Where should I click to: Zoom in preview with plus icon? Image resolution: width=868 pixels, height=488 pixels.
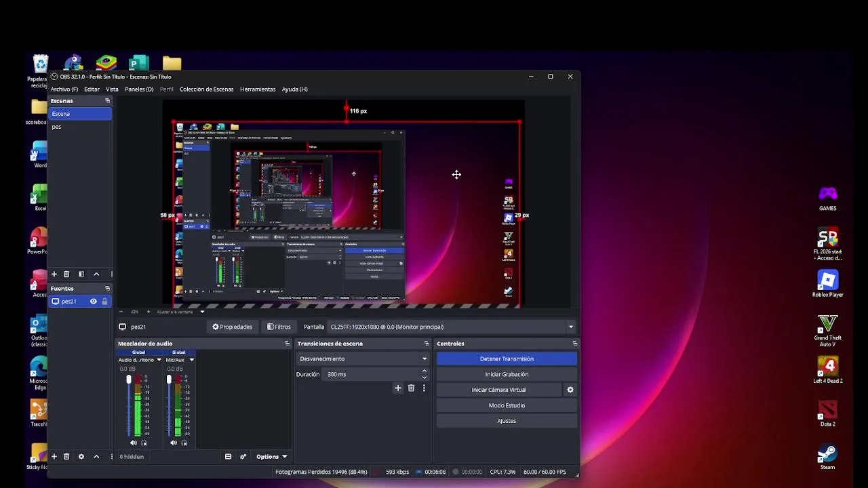148,312
